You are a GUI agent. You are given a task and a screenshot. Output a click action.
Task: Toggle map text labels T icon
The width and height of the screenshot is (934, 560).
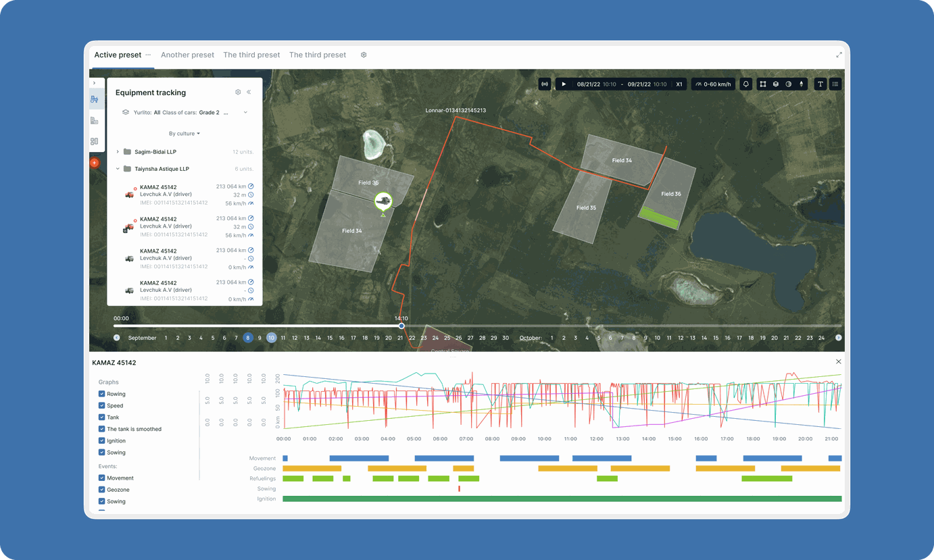pyautogui.click(x=820, y=84)
